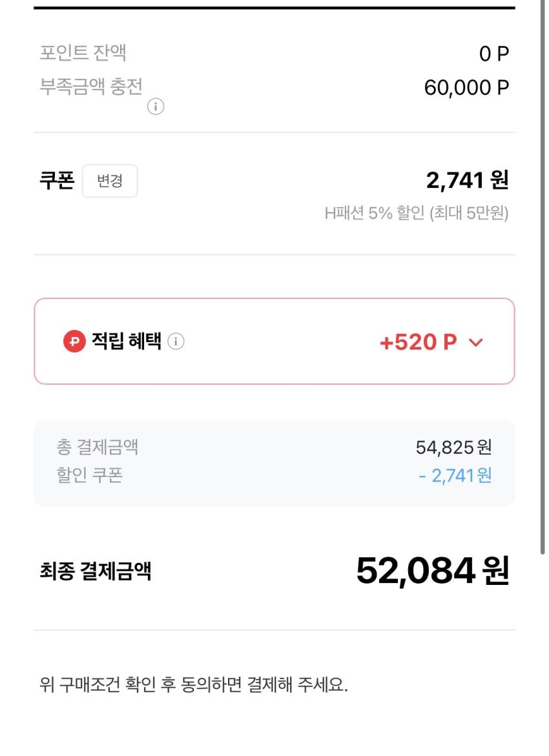Viewport: 549px width, 756px height.
Task: Tap the red P point icon
Action: point(74,342)
